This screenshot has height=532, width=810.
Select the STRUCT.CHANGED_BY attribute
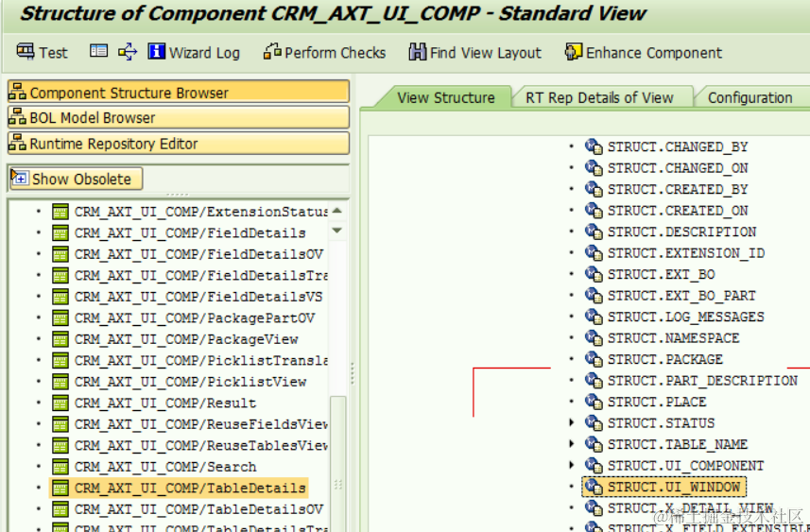coord(678,146)
